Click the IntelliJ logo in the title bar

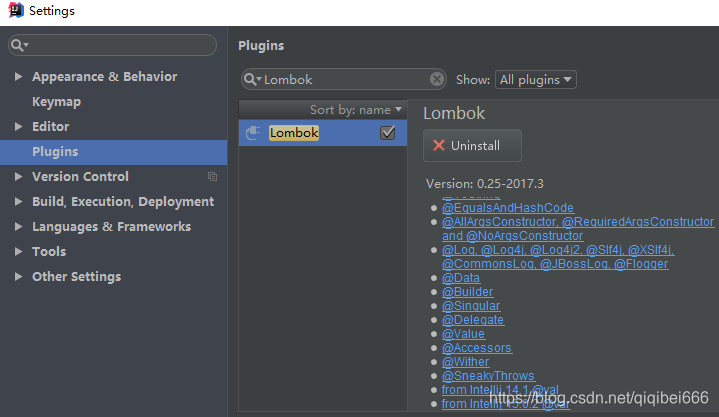coord(16,10)
